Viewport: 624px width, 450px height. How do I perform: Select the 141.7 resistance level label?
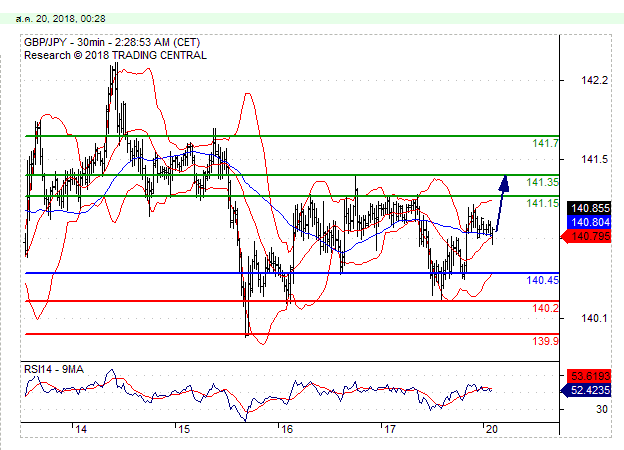[x=545, y=144]
